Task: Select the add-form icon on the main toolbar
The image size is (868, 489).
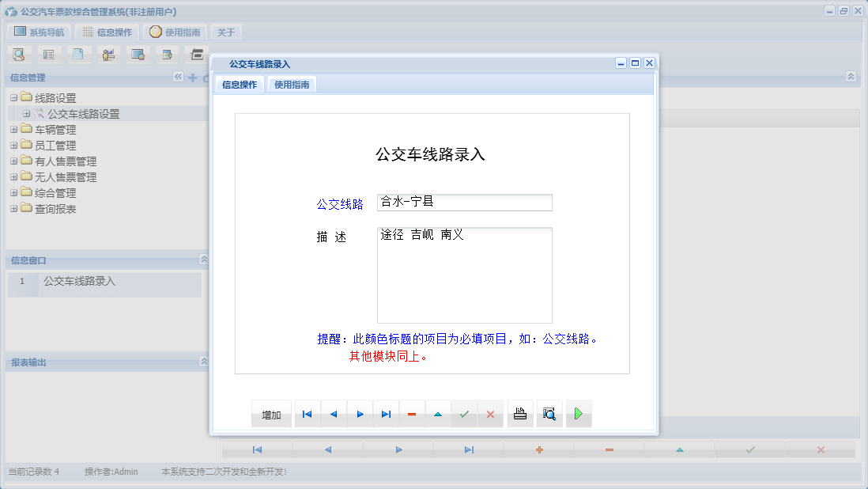Action: pos(167,54)
